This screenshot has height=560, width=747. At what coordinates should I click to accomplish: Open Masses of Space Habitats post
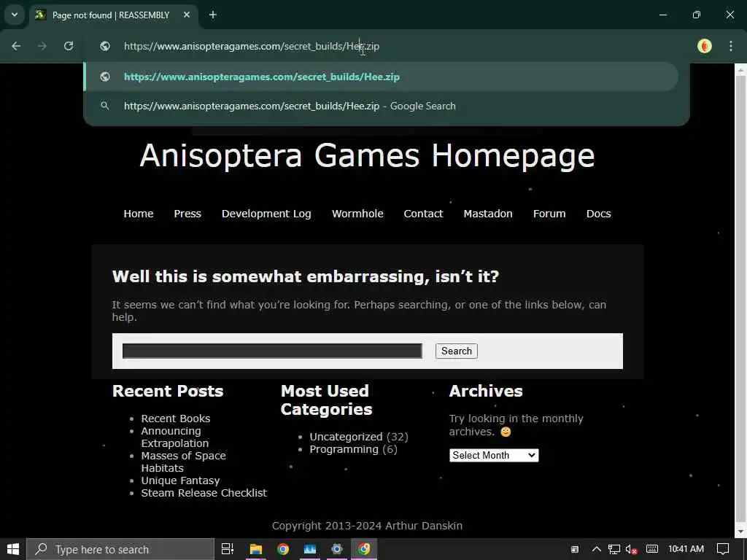(183, 462)
